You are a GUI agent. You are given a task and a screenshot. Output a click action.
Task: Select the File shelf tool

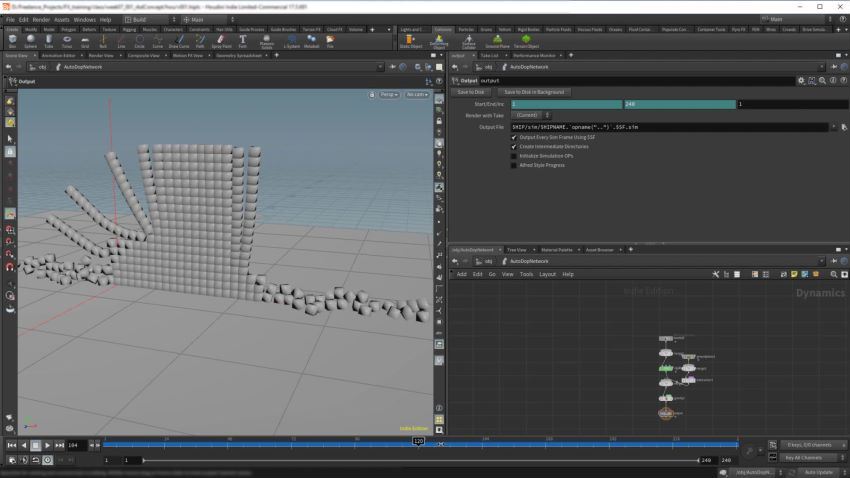330,41
